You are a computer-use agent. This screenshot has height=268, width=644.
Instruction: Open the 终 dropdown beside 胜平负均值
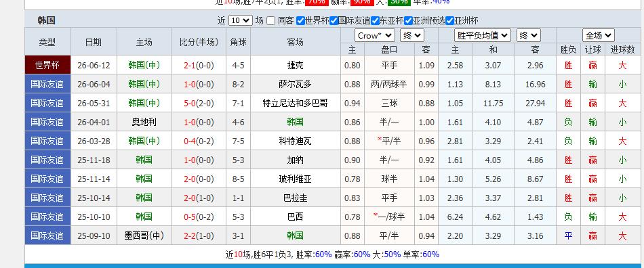(x=529, y=36)
